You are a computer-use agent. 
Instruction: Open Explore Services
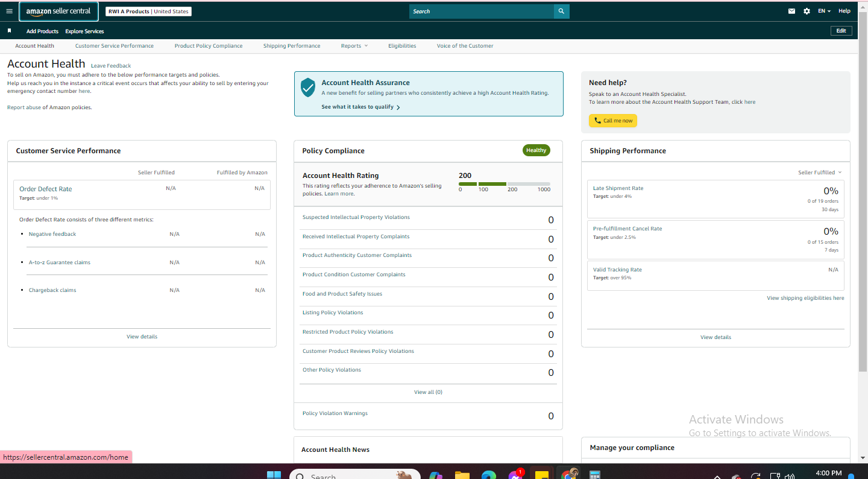[84, 31]
